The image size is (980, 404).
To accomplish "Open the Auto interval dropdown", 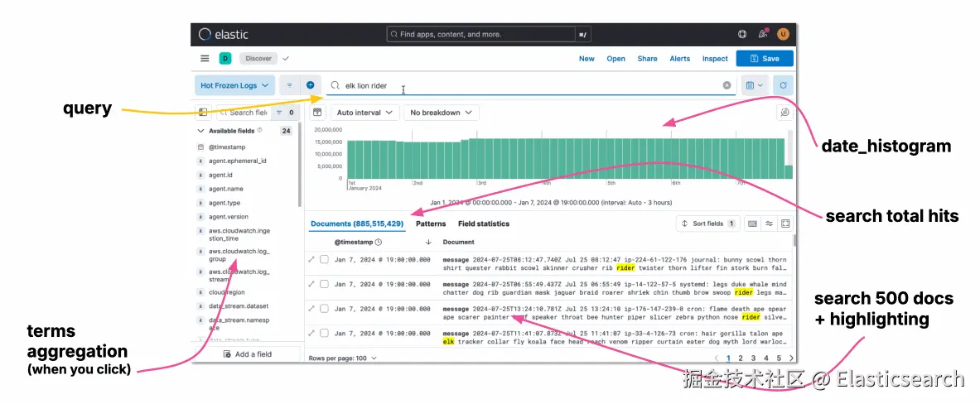I will [x=365, y=113].
